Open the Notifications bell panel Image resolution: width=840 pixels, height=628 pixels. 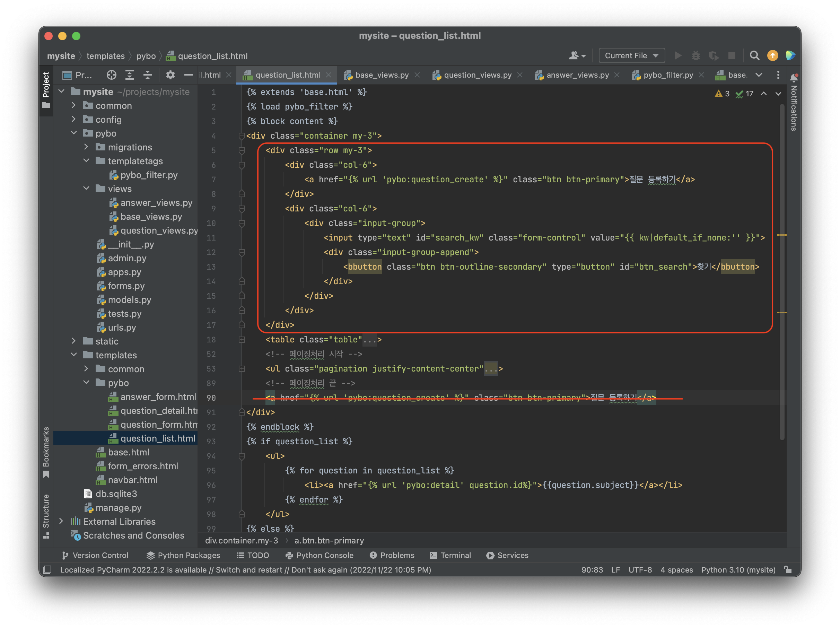[794, 78]
